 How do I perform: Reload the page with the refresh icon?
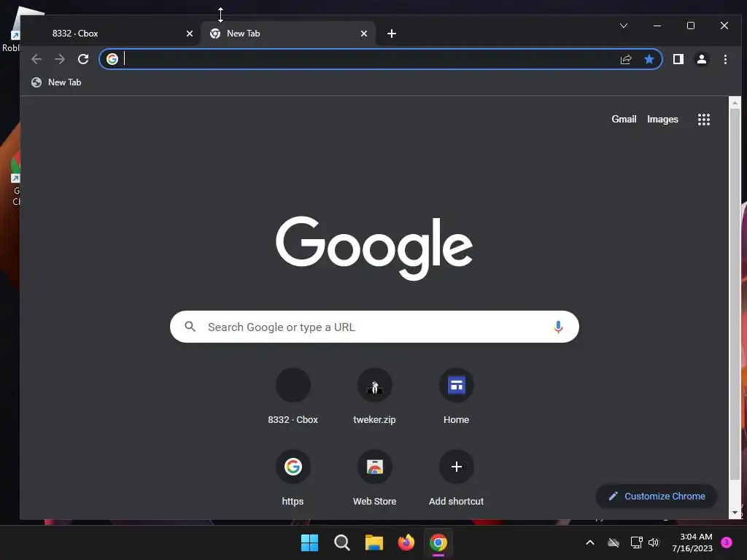click(x=83, y=59)
